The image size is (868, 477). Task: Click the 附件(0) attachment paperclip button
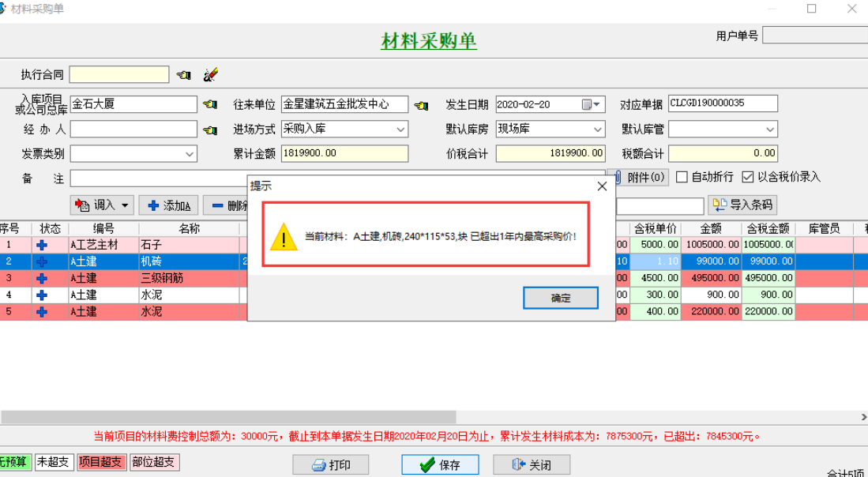644,176
